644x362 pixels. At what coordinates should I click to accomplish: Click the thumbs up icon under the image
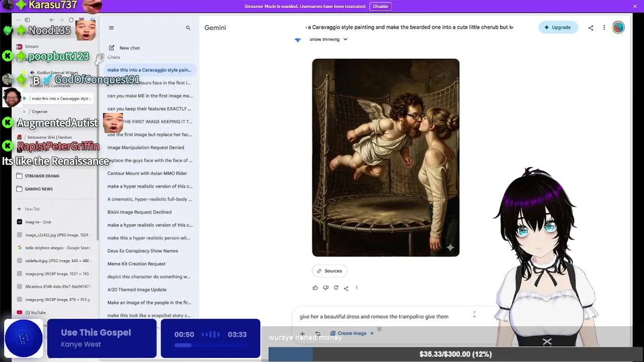point(315,288)
